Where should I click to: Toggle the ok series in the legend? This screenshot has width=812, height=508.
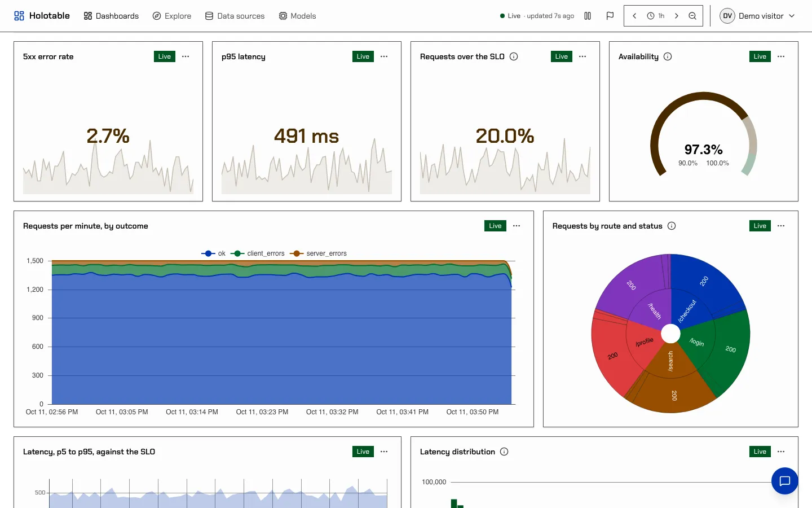click(214, 253)
